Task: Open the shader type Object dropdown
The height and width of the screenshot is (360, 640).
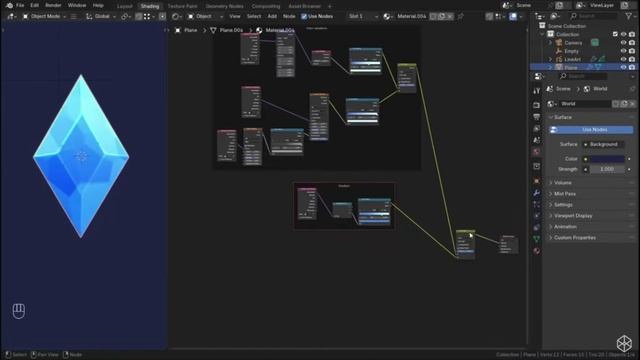Action: pyautogui.click(x=205, y=16)
